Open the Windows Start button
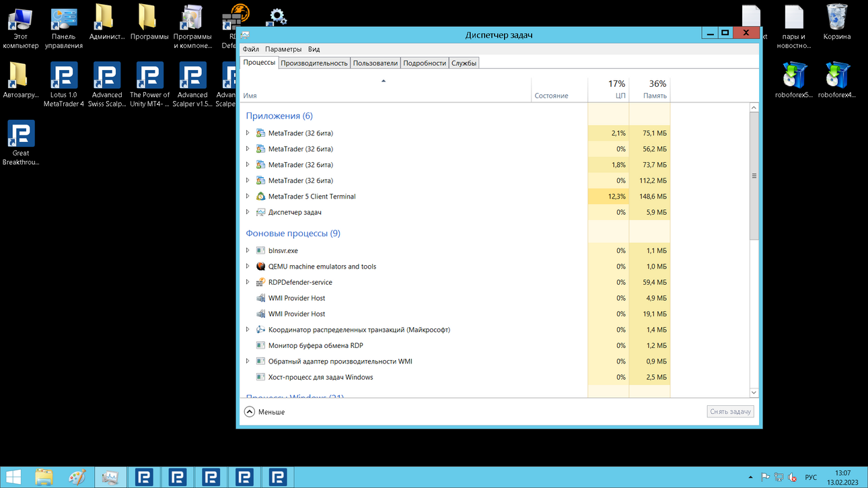868x488 pixels. (x=13, y=477)
